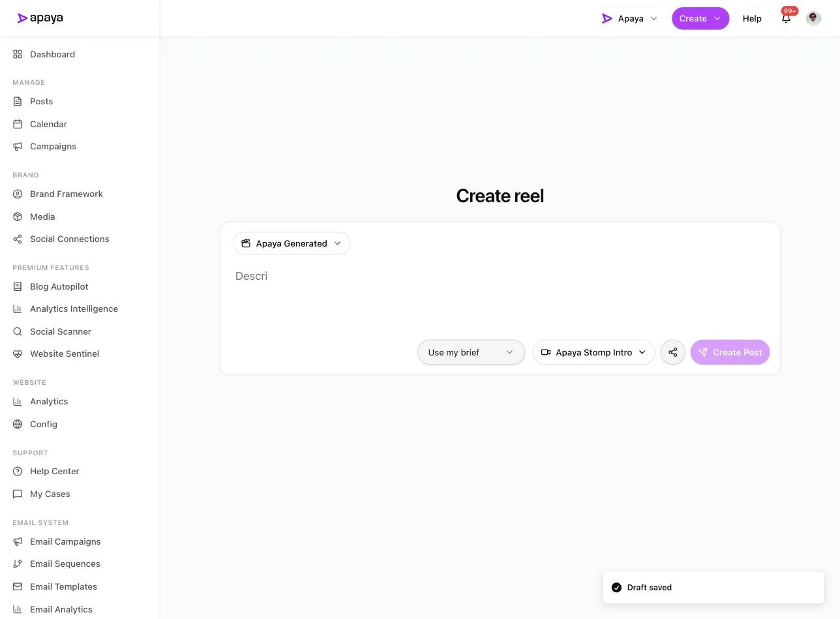Open the Apaya workspace switcher
The height and width of the screenshot is (619, 840).
click(x=629, y=18)
